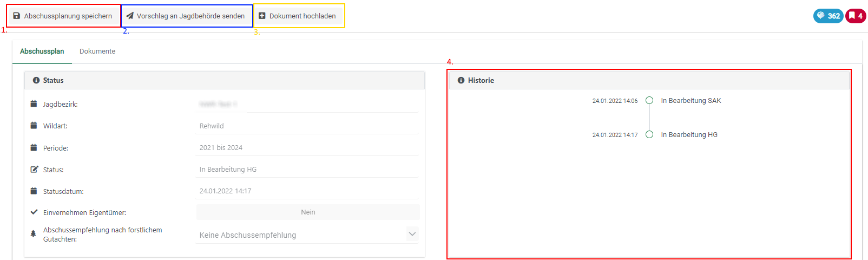
Task: Click the paper plane send icon
Action: point(130,16)
